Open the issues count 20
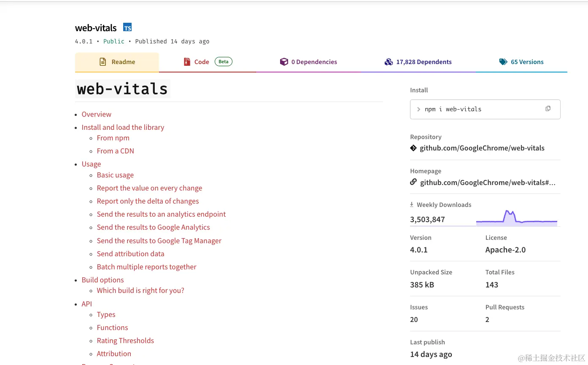 pos(414,319)
